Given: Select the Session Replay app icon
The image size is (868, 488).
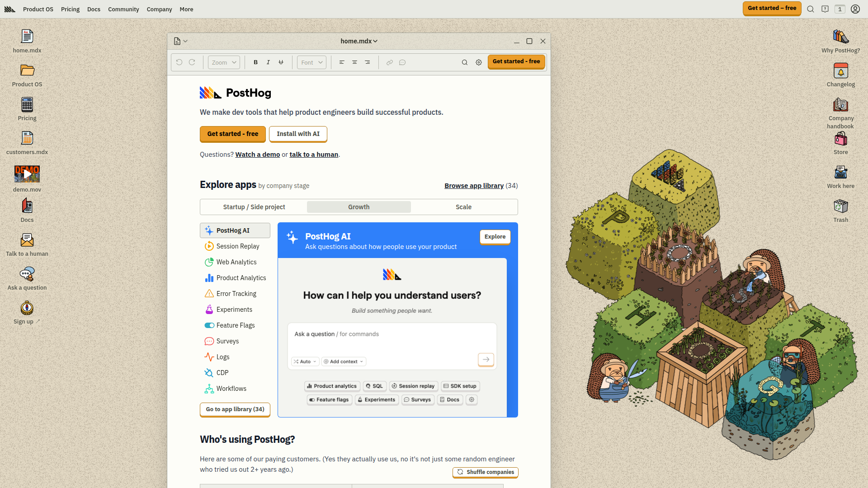Looking at the screenshot, I should pos(209,246).
